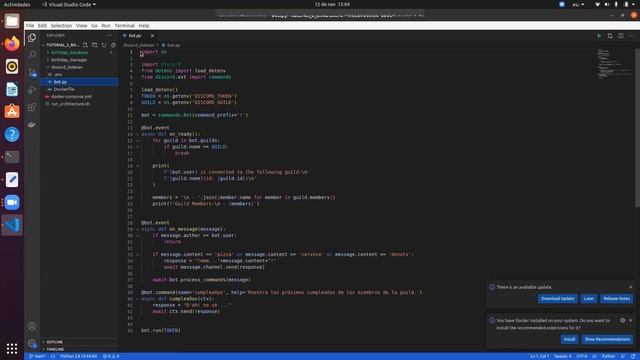640x360 pixels.
Task: Click the editor vertical scrollbar
Action: (637, 127)
